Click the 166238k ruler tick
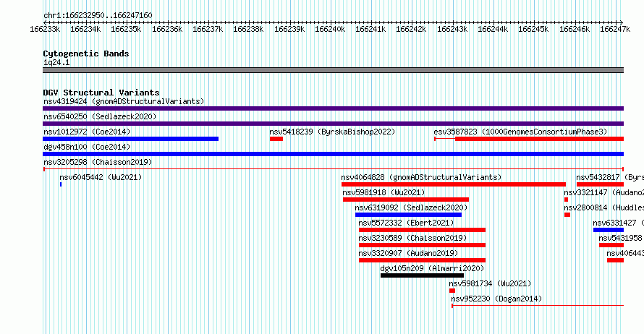644x334 pixels. (x=248, y=29)
